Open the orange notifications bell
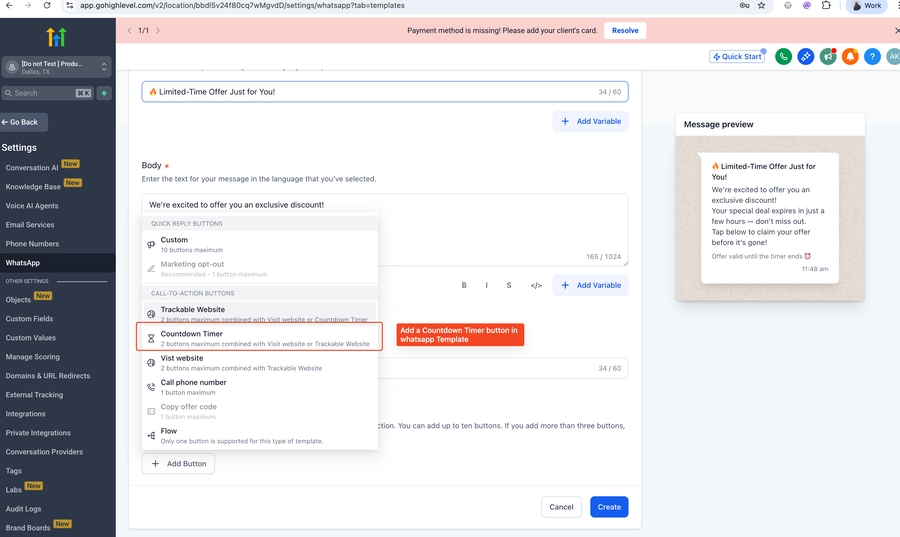The image size is (900, 537). click(x=850, y=57)
